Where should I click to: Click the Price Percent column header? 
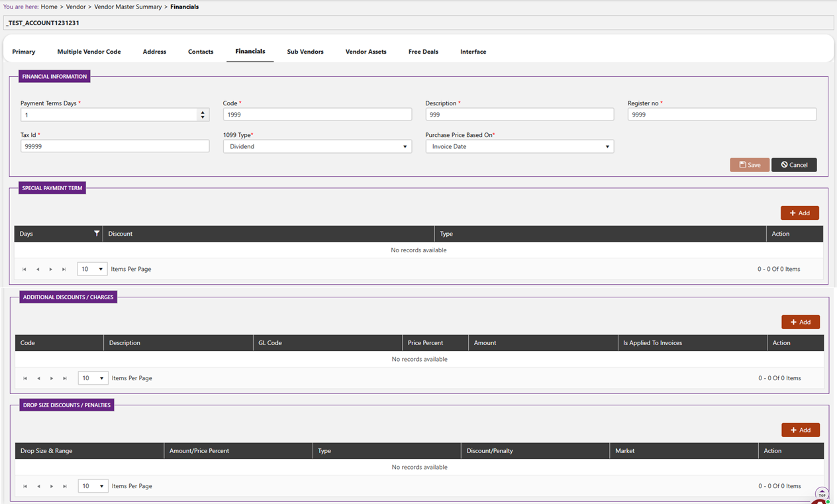[x=435, y=343]
